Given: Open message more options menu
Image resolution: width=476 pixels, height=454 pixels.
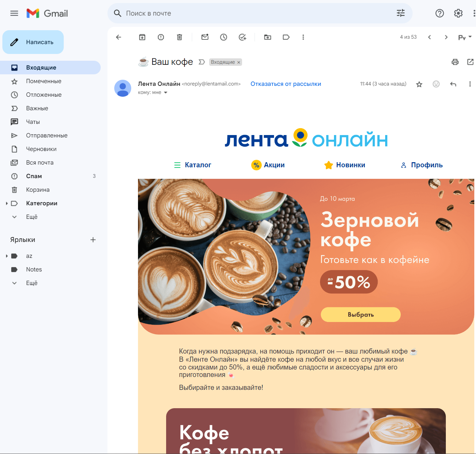Looking at the screenshot, I should 470,84.
